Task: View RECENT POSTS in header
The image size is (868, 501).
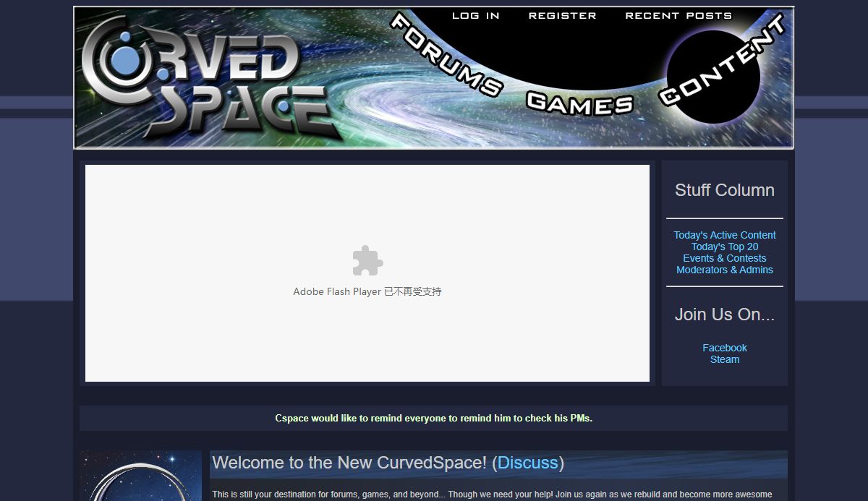Action: 678,15
